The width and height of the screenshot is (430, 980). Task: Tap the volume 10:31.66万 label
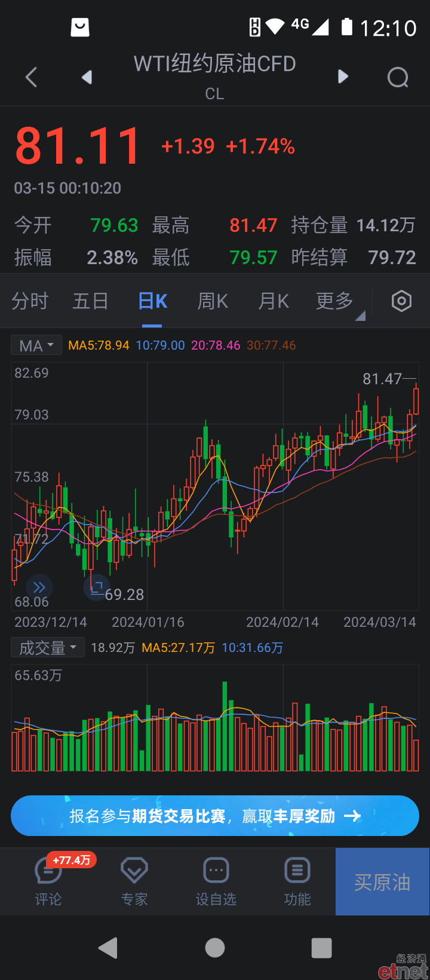[x=252, y=648]
